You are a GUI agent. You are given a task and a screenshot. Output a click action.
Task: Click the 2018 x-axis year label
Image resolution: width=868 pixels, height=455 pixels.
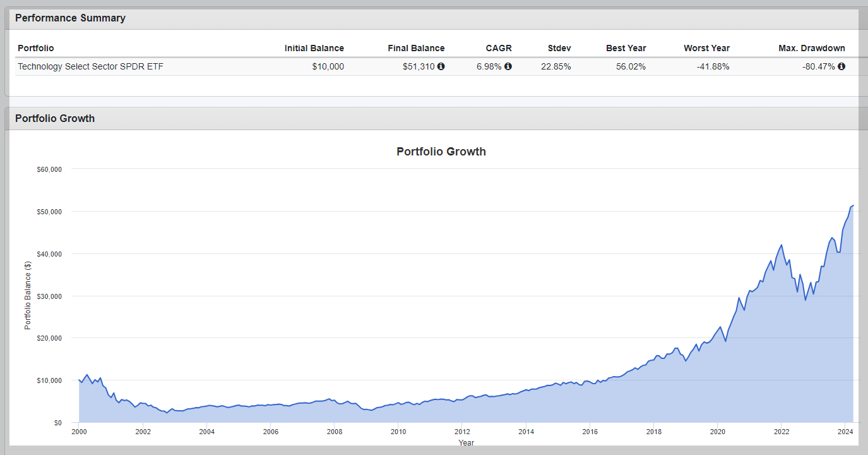653,432
